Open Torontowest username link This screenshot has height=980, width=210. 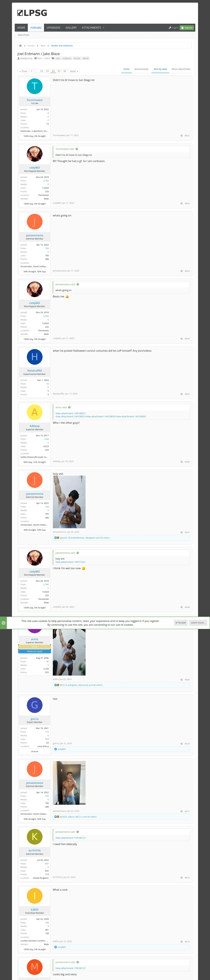[35, 100]
